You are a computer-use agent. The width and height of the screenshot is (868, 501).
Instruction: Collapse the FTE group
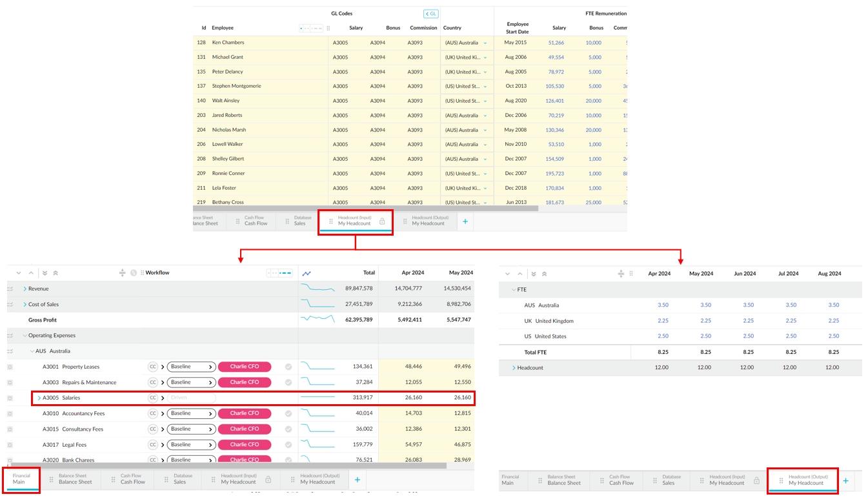514,290
